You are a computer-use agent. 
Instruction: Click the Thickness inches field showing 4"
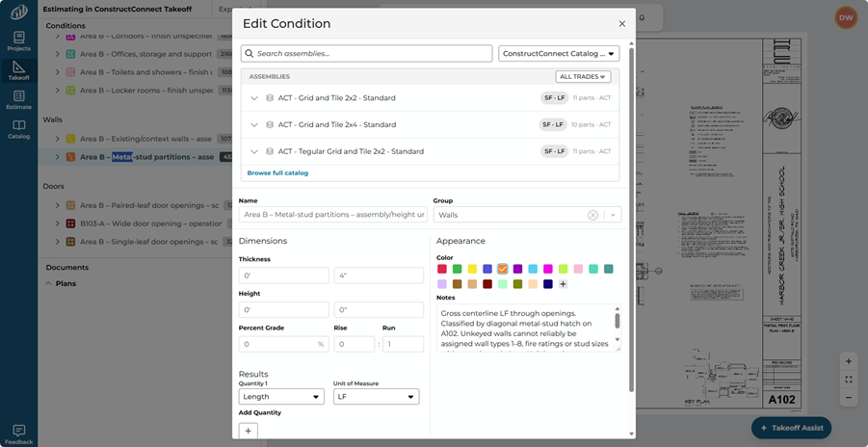point(379,276)
